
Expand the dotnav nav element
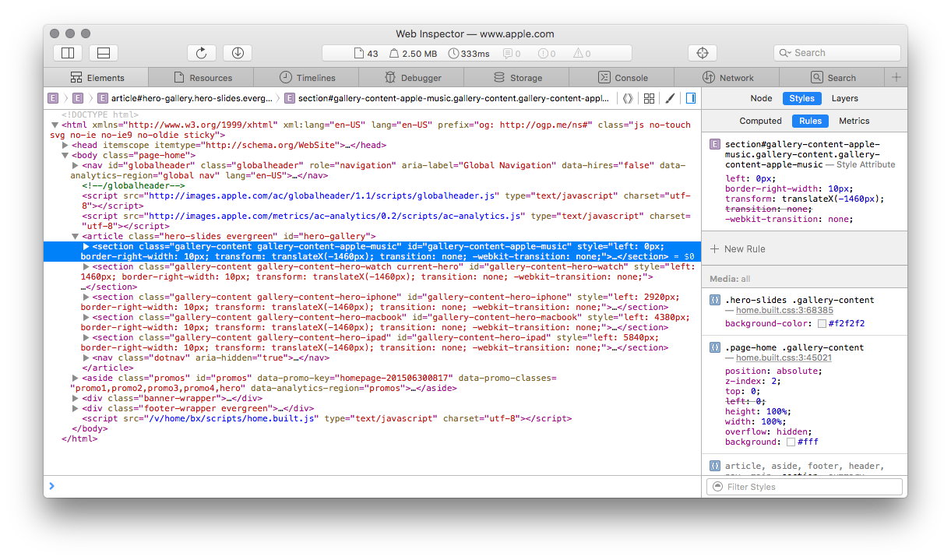pyautogui.click(x=86, y=357)
